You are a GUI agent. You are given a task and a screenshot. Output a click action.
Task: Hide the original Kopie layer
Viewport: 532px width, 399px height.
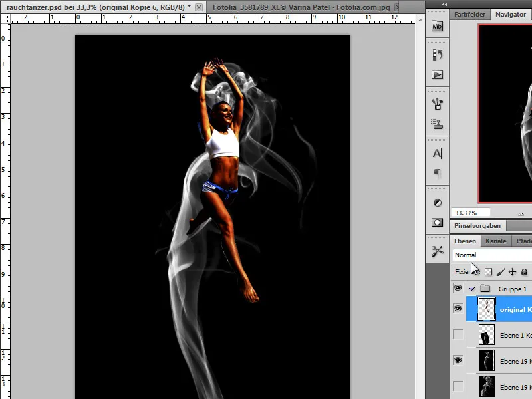click(x=458, y=309)
